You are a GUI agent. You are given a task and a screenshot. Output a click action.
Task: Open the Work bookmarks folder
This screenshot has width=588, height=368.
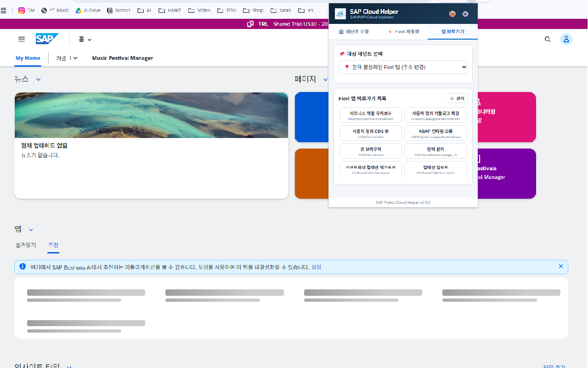tap(281, 10)
